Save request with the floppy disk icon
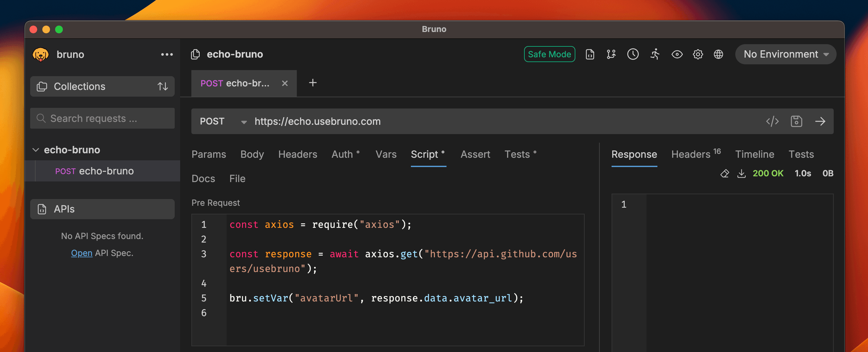 coord(796,121)
